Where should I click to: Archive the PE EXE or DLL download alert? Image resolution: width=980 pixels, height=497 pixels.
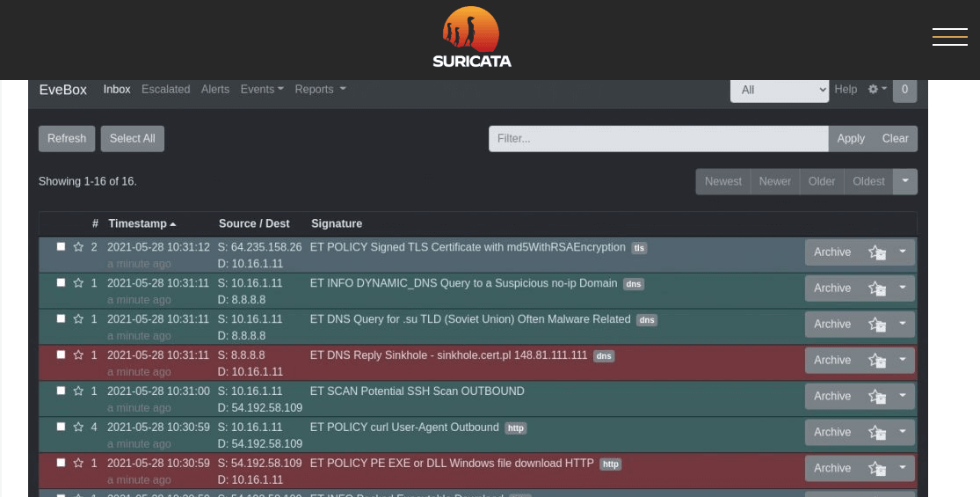[832, 468]
